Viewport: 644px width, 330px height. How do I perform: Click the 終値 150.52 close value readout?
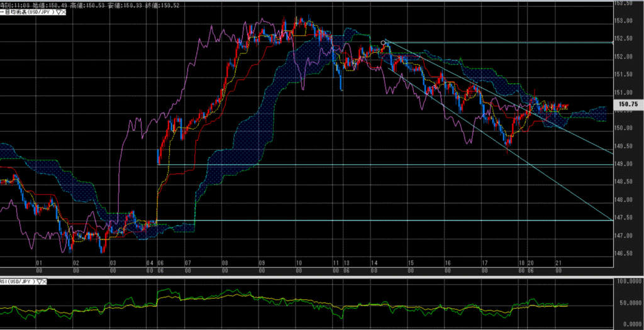pos(164,4)
